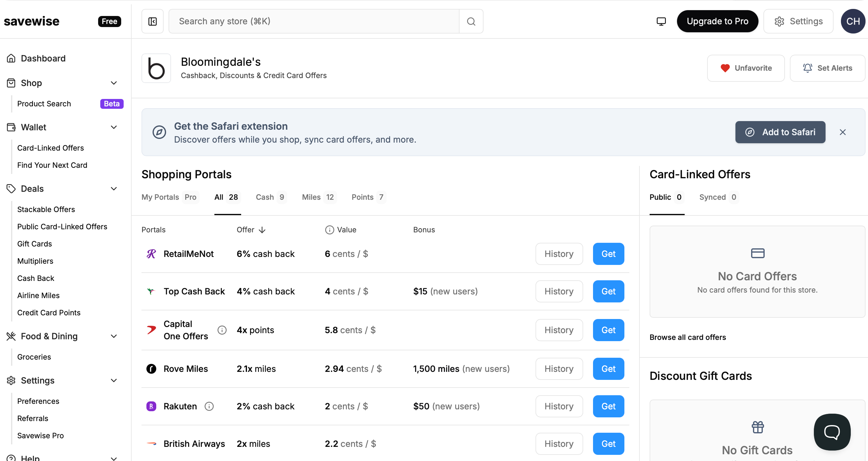Screen dimensions: 868x461
Task: Click the Capital One Offers logo
Action: click(x=151, y=330)
